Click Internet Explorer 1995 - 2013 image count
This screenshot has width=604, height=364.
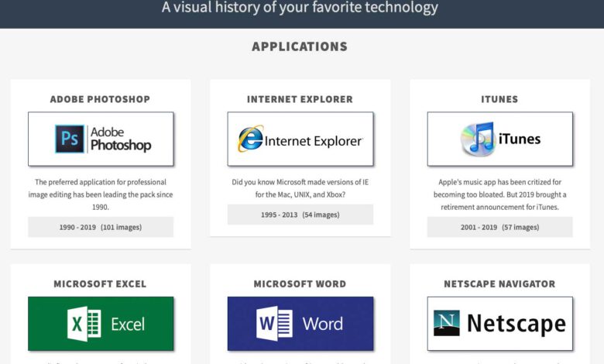[x=300, y=214]
